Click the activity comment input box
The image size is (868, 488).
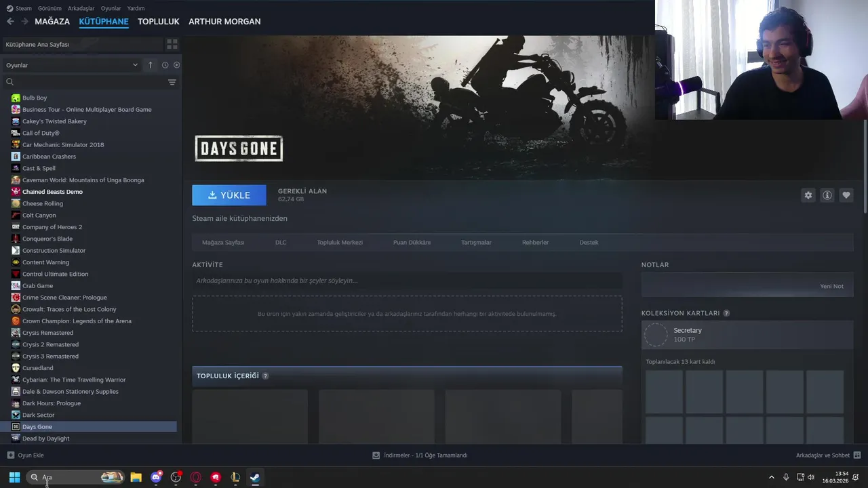tap(407, 281)
